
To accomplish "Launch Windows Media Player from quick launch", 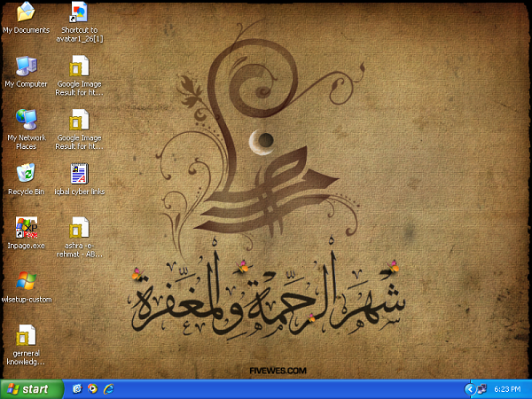I will 92,389.
